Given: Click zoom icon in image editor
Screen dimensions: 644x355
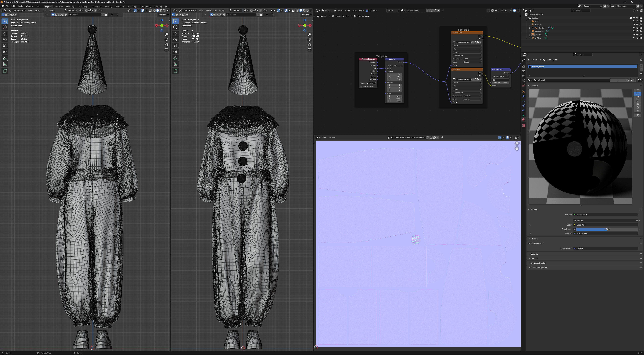Looking at the screenshot, I should click(517, 144).
